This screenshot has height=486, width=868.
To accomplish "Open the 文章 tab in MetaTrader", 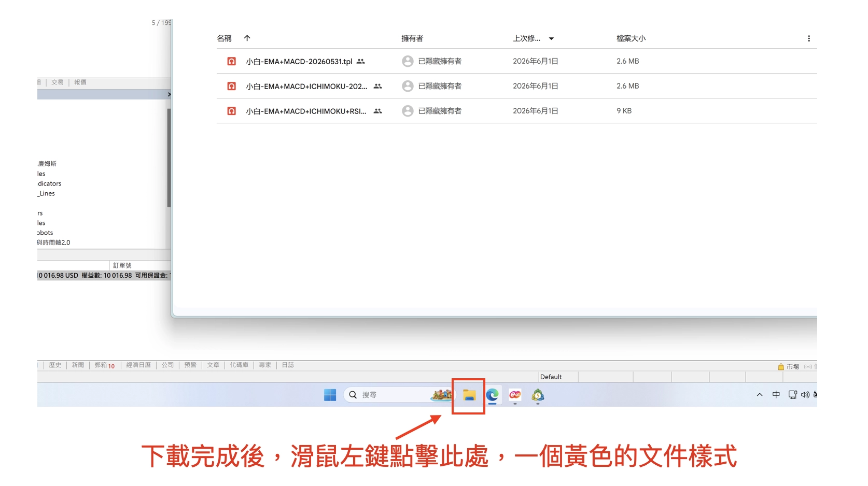I will 213,365.
